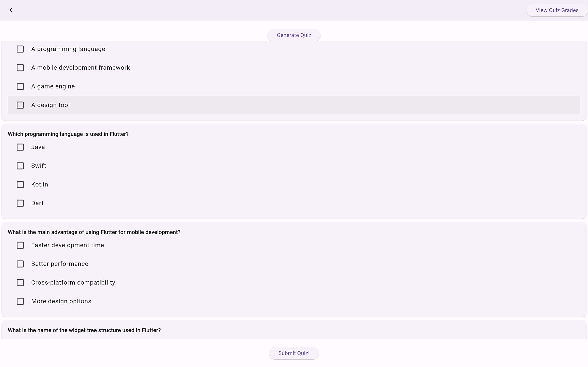The image size is (588, 367).
Task: Check the "A programming language" answer
Action: point(20,49)
